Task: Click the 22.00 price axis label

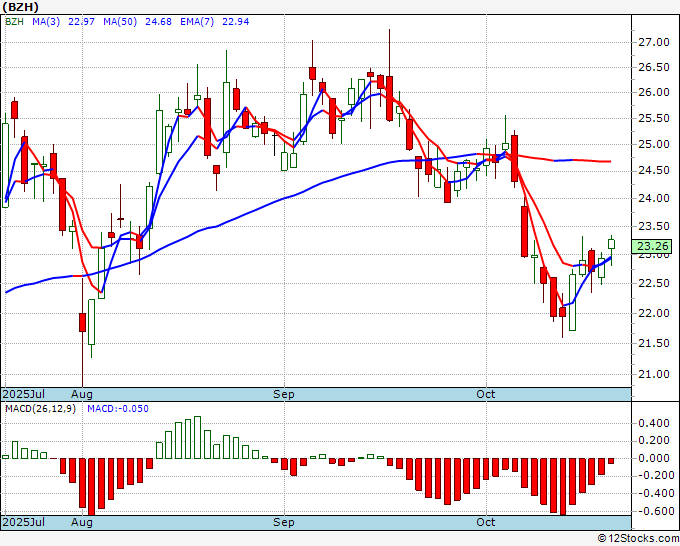Action: [654, 313]
